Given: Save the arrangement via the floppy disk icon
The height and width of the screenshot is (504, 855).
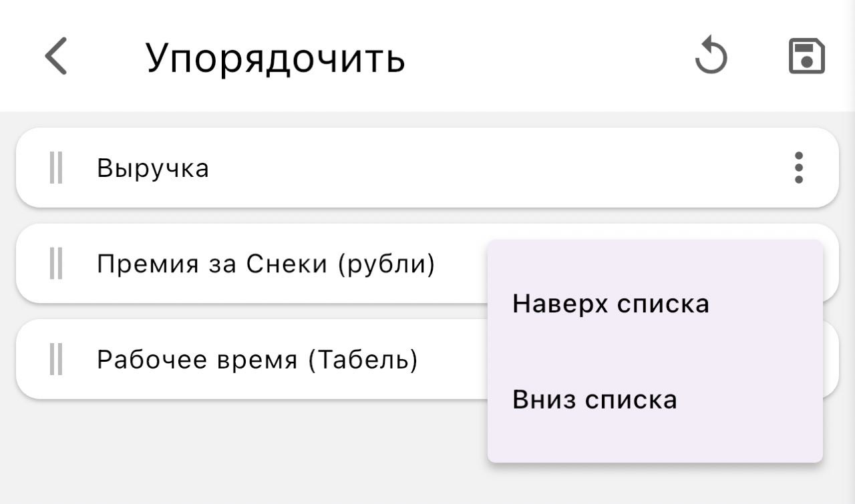Looking at the screenshot, I should pos(807,56).
